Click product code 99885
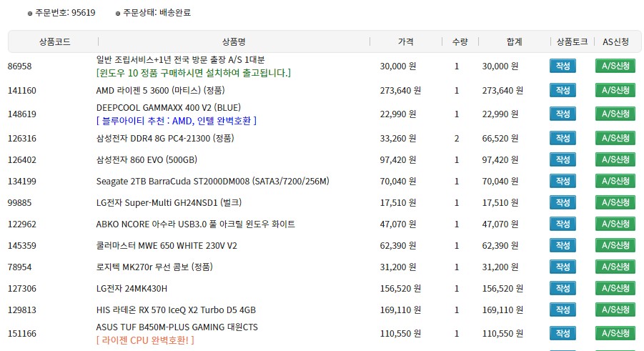644x351 pixels. click(19, 202)
